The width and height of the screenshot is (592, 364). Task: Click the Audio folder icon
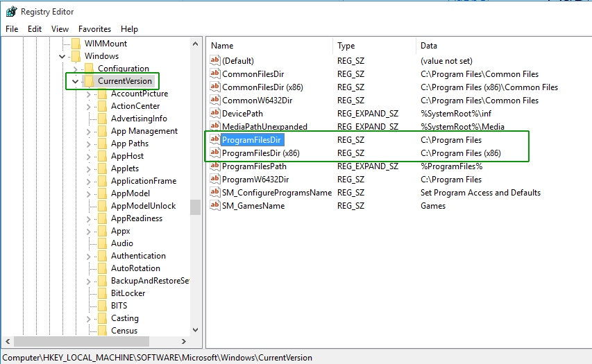coord(102,243)
